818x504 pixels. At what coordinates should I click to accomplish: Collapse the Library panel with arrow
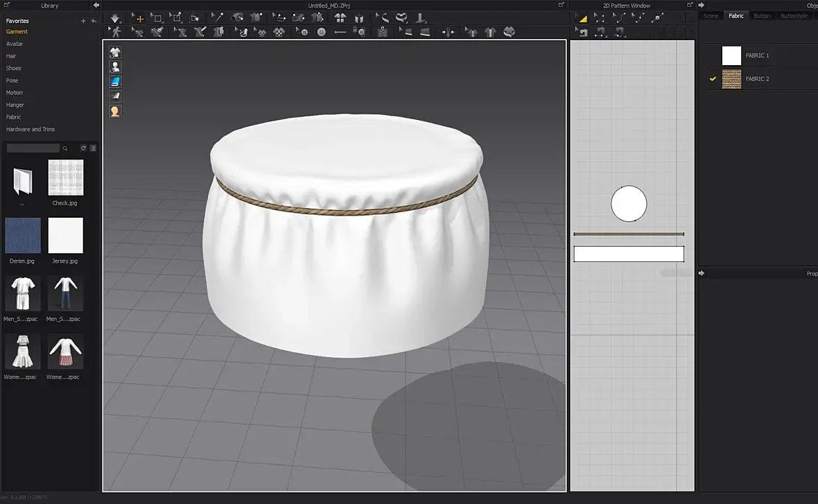[96, 6]
